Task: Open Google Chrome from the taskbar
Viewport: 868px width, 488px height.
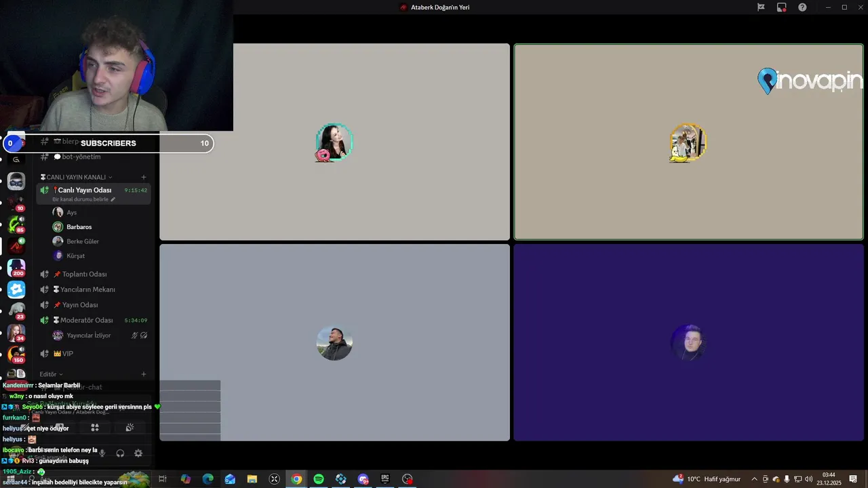Action: pos(296,479)
